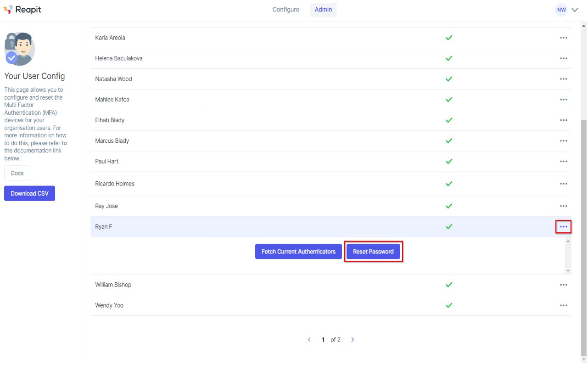This screenshot has width=588, height=365.
Task: Select the Admin tab
Action: [323, 10]
